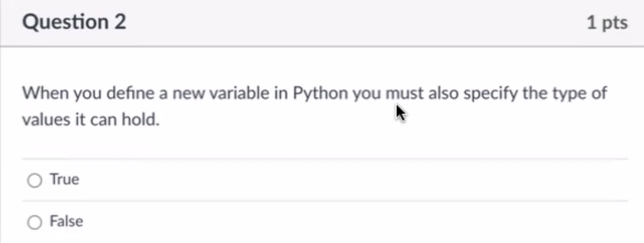Click the divider line between True and False
The width and height of the screenshot is (644, 243).
(325, 201)
